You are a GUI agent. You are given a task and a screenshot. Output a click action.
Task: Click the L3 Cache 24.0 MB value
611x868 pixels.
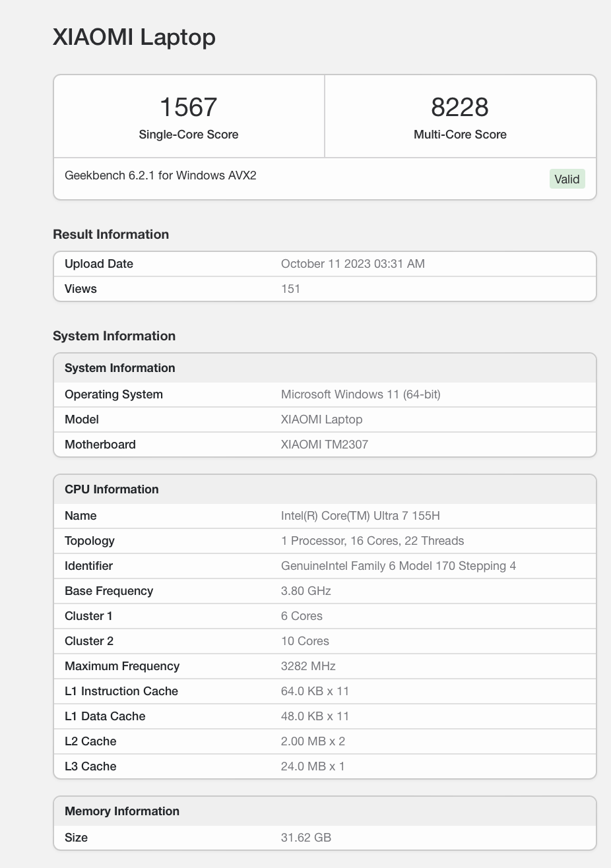click(x=312, y=766)
